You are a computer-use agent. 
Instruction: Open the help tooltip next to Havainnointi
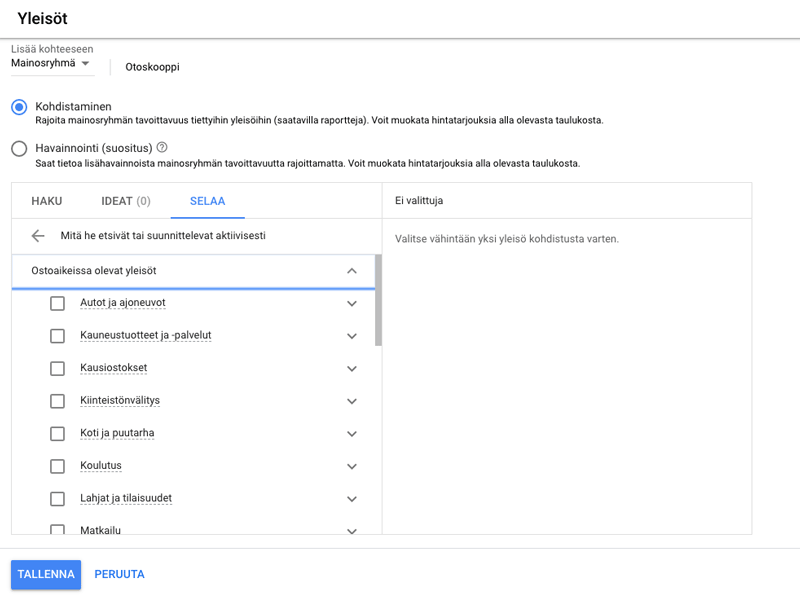163,148
